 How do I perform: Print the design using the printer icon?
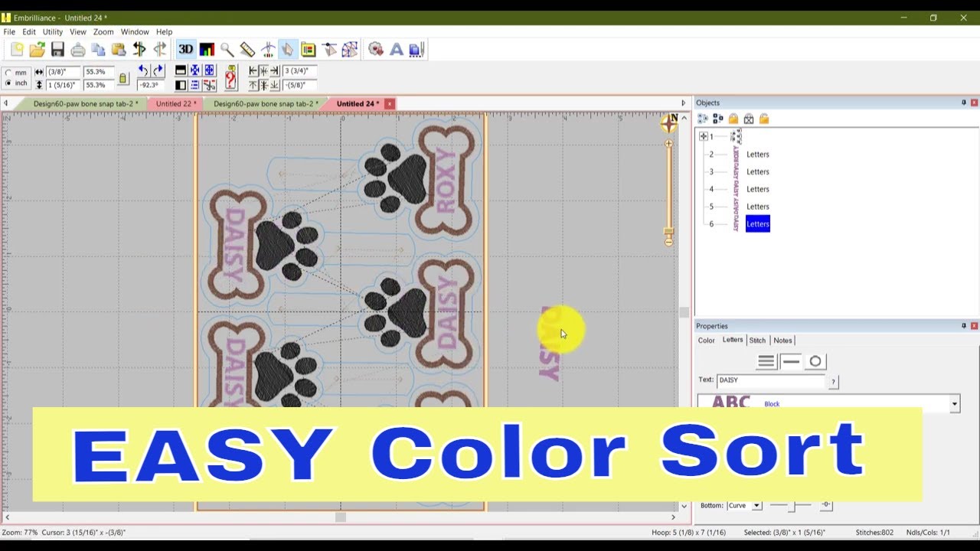coord(78,50)
